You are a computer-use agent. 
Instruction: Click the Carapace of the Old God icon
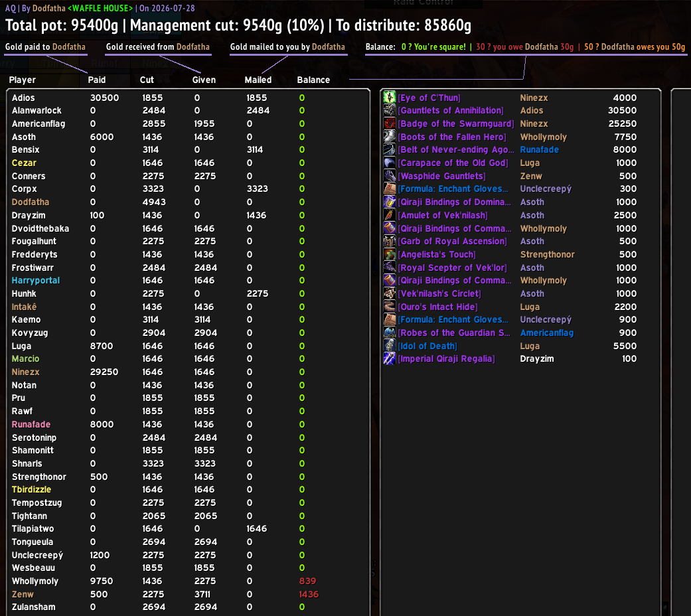(390, 163)
